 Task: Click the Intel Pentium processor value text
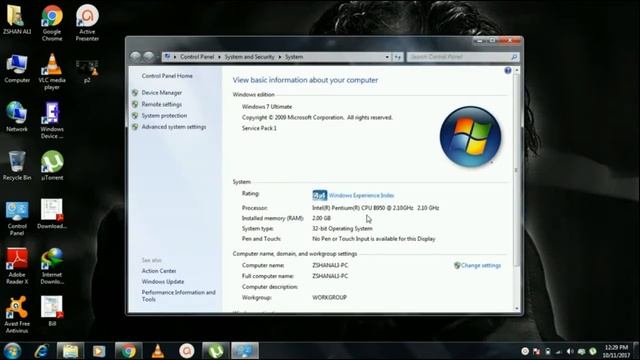[x=376, y=208]
